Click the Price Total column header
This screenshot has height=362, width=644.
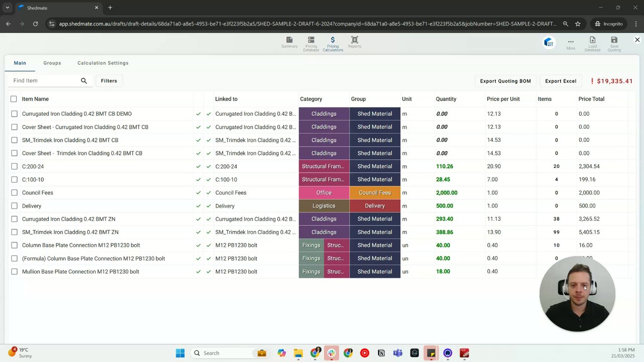[x=591, y=99]
